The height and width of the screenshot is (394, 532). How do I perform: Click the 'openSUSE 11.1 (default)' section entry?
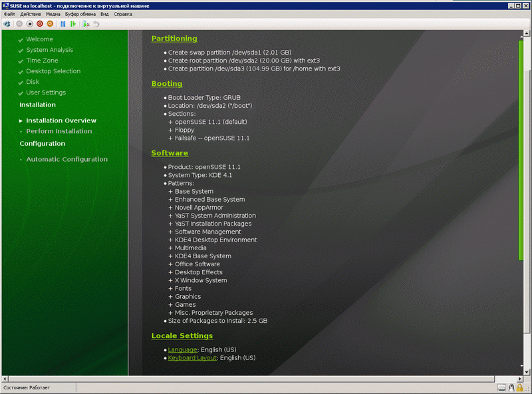[211, 122]
